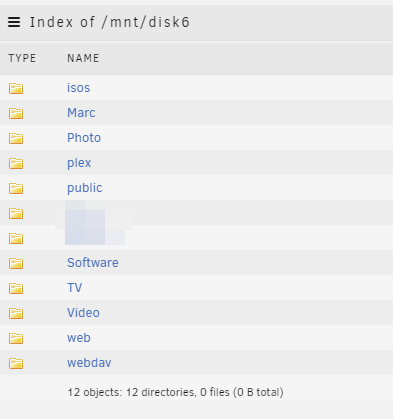Click the folder icon beside isos

16,88
